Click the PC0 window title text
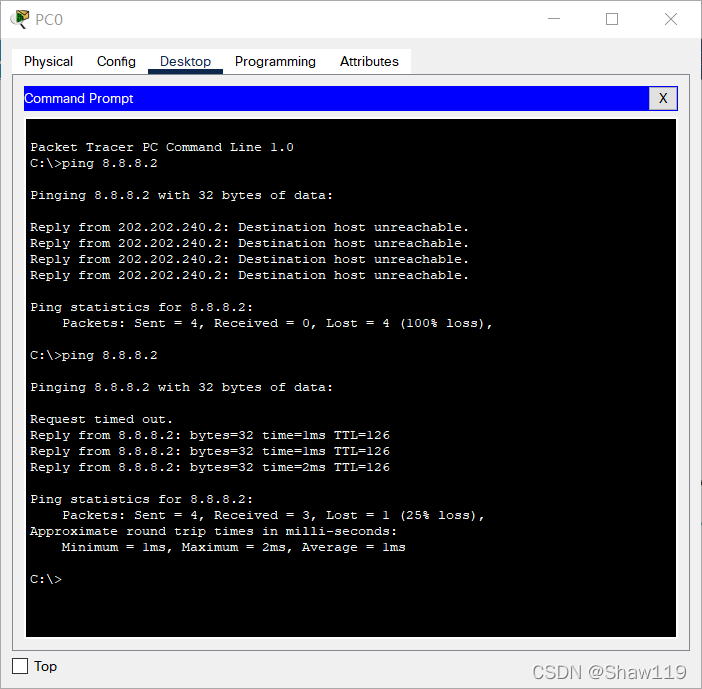This screenshot has width=702, height=689. [x=49, y=20]
